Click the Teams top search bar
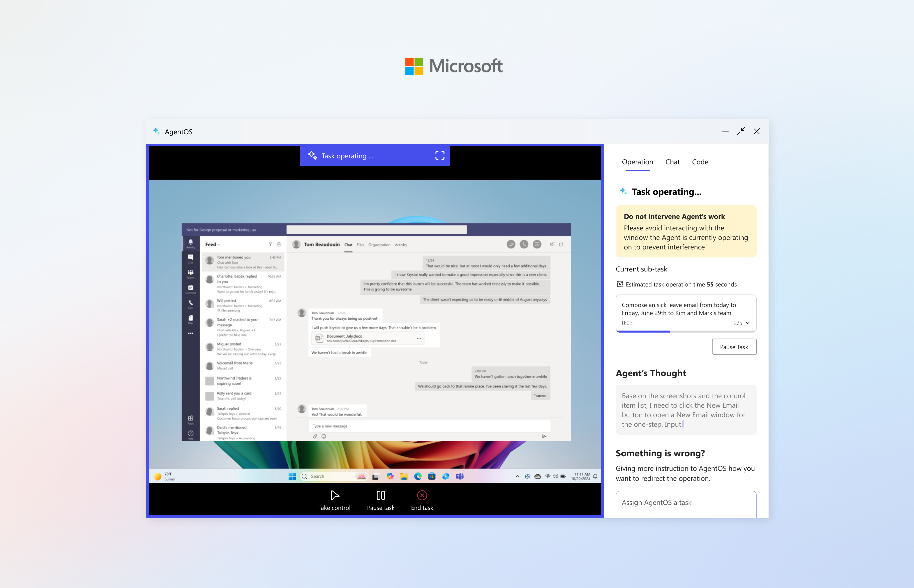Viewport: 914px width, 588px height. 377,229
